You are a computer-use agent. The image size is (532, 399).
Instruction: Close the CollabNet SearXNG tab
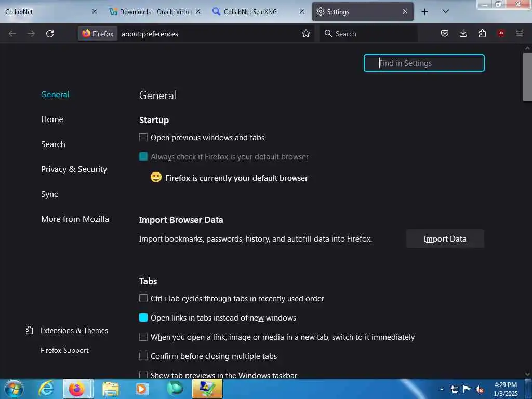pyautogui.click(x=302, y=11)
